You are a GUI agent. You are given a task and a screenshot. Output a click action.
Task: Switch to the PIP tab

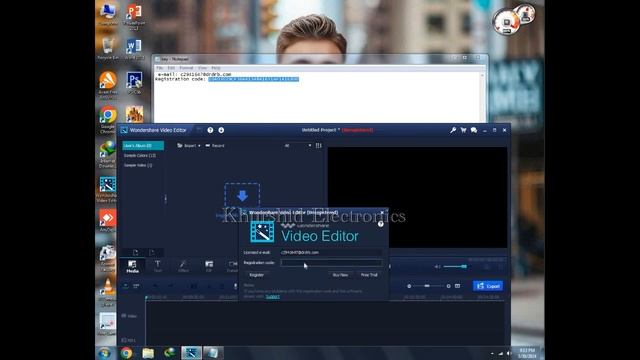point(209,267)
